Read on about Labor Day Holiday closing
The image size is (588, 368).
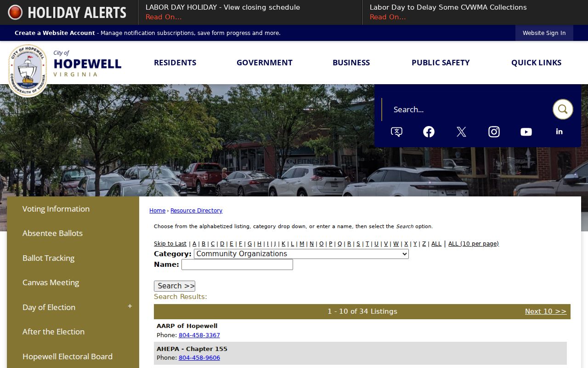[x=164, y=17]
